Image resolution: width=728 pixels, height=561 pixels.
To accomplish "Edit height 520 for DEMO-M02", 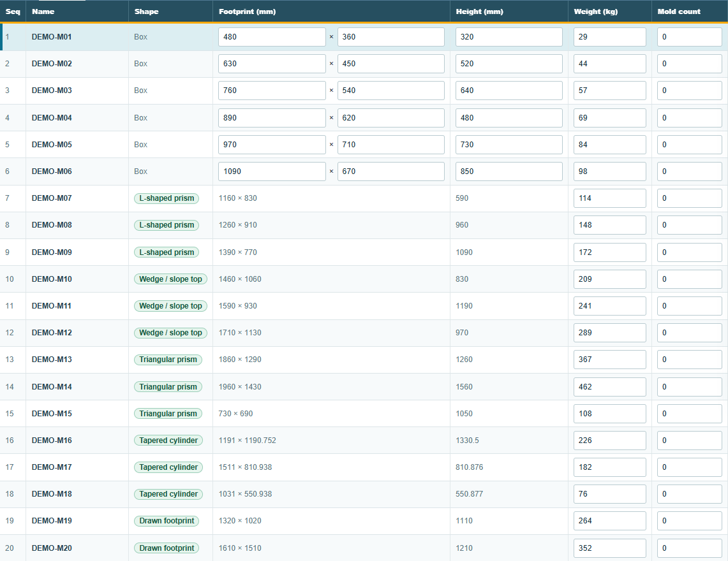I will pos(509,64).
